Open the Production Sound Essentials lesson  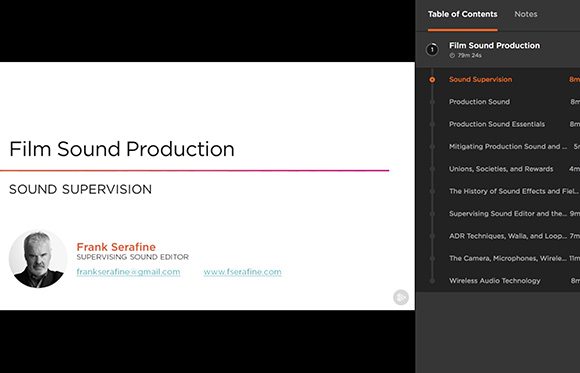point(498,124)
